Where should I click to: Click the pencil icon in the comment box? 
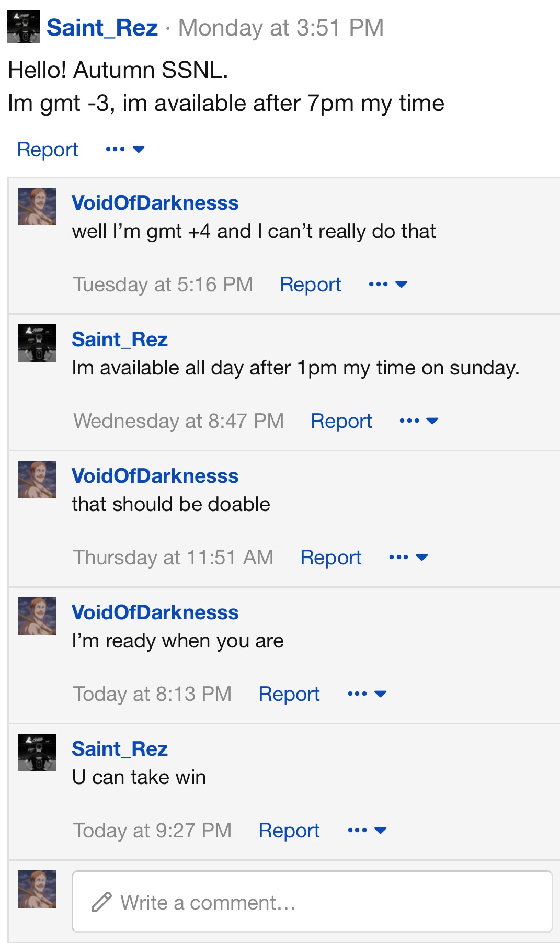click(101, 902)
